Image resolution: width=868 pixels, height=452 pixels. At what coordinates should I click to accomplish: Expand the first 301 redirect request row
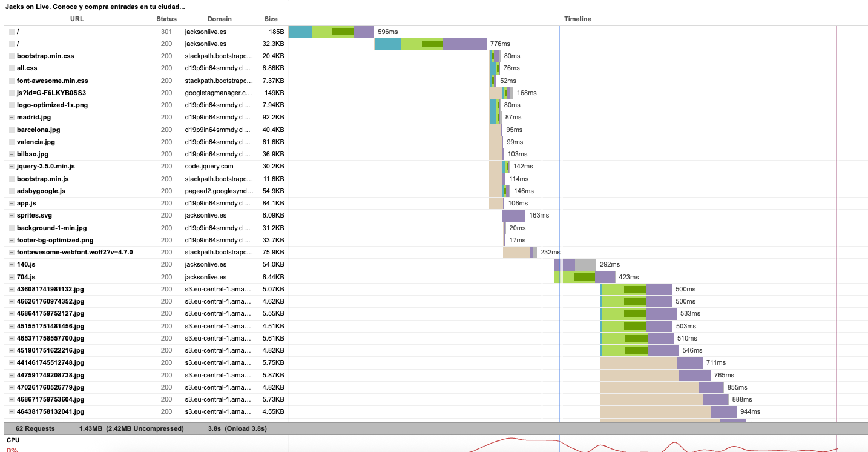[11, 32]
